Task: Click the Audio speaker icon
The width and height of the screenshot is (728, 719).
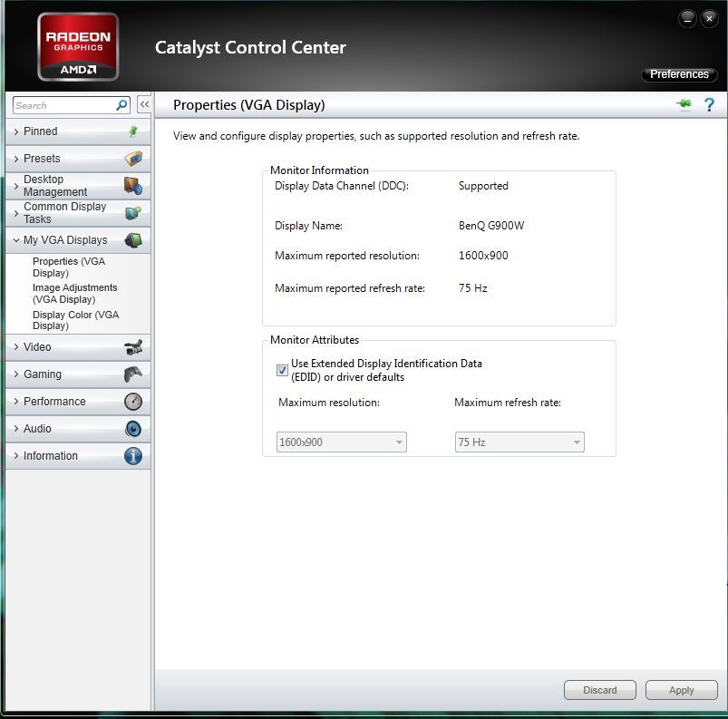Action: tap(133, 429)
